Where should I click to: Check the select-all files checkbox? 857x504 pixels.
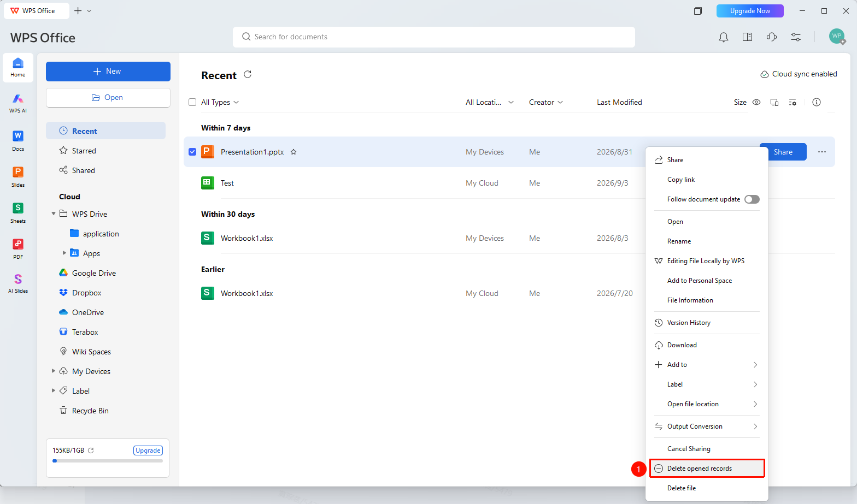tap(192, 102)
